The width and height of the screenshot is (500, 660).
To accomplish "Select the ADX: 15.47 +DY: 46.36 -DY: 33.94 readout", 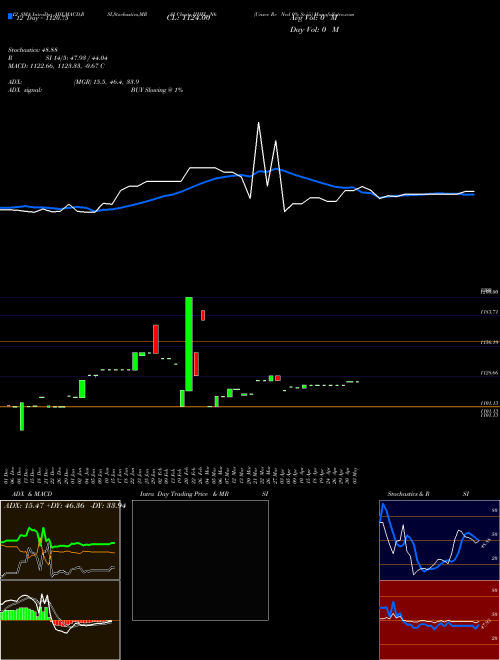I will [x=65, y=506].
